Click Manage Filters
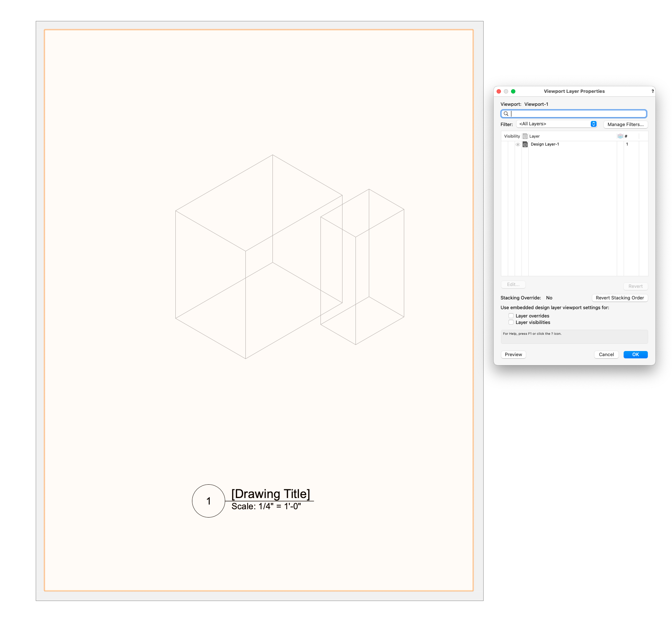Image resolution: width=672 pixels, height=623 pixels. [625, 124]
